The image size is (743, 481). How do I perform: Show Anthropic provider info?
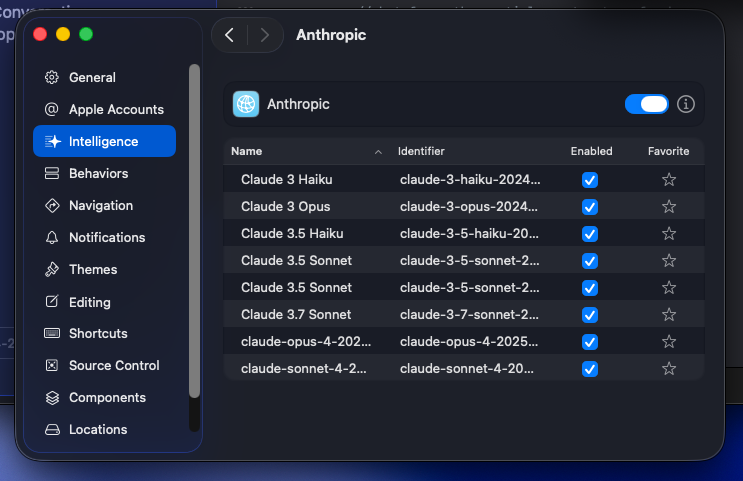686,104
